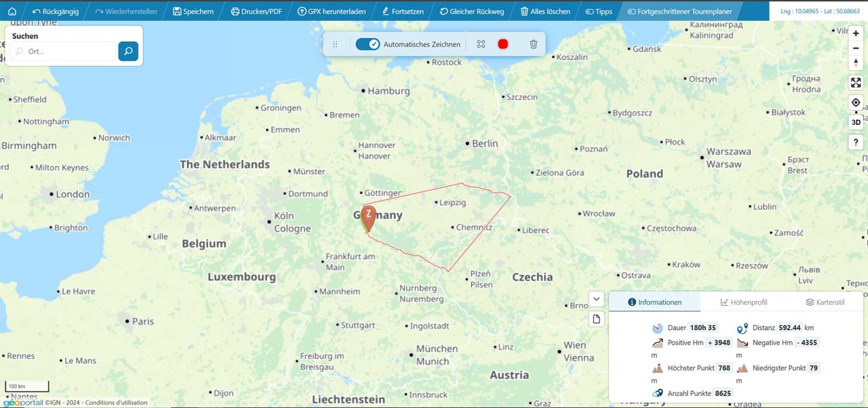Screen dimensions: 868x408
Task: Click the magnifier search button
Action: pyautogui.click(x=128, y=51)
